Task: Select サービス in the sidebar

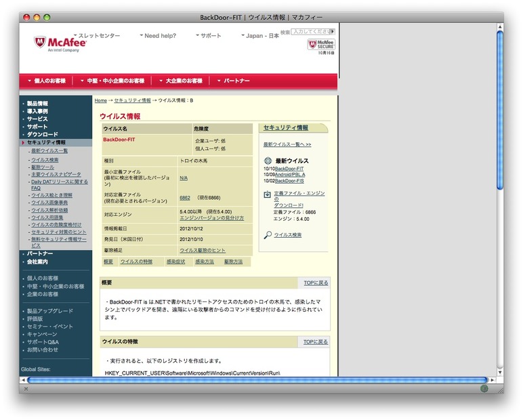Action: point(37,119)
